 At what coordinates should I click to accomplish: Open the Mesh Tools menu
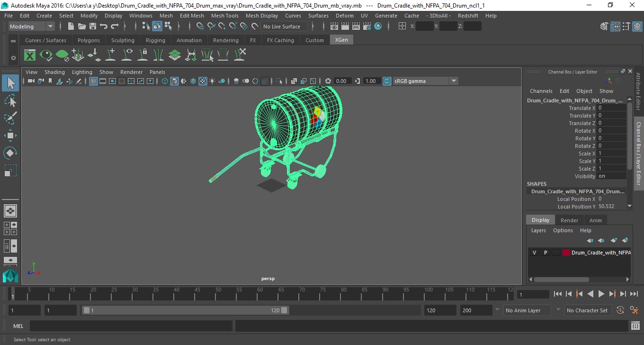coord(224,16)
